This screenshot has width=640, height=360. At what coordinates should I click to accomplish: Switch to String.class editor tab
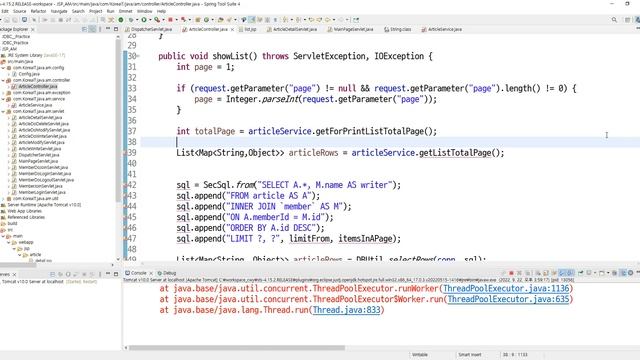click(398, 29)
